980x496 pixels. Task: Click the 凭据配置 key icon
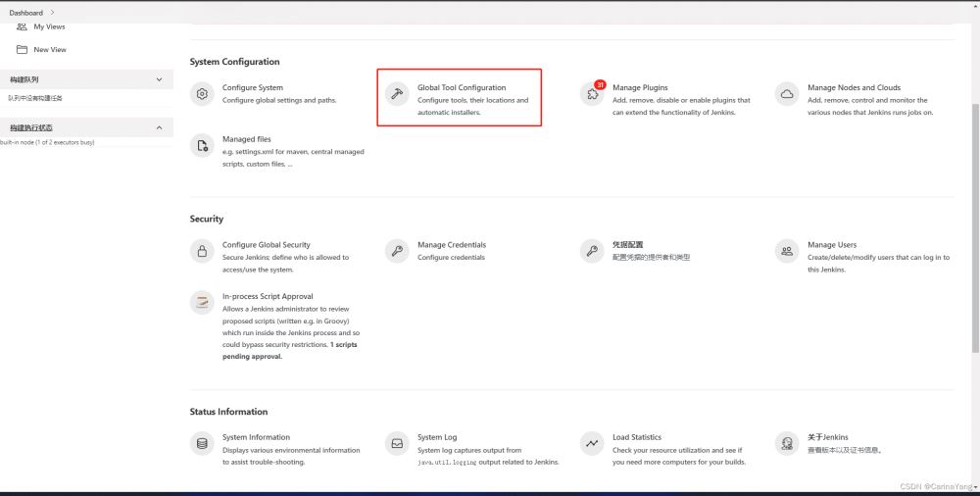pos(592,251)
